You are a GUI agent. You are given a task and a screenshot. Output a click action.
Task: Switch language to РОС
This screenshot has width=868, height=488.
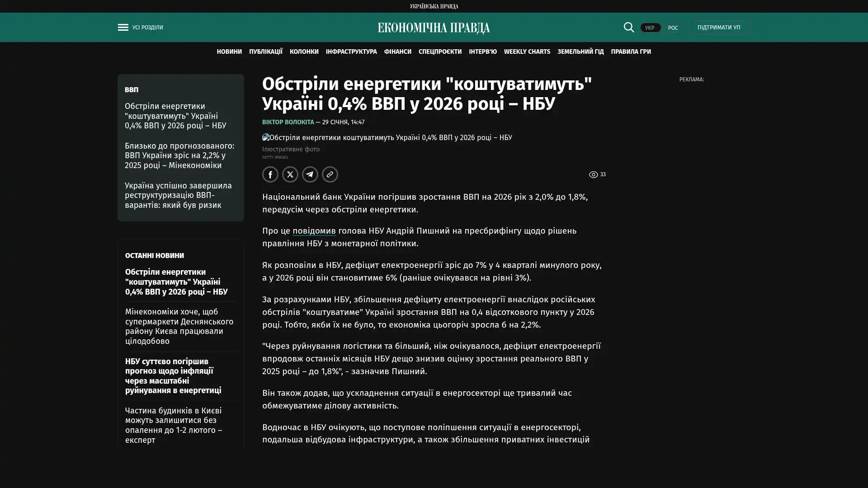[673, 28]
